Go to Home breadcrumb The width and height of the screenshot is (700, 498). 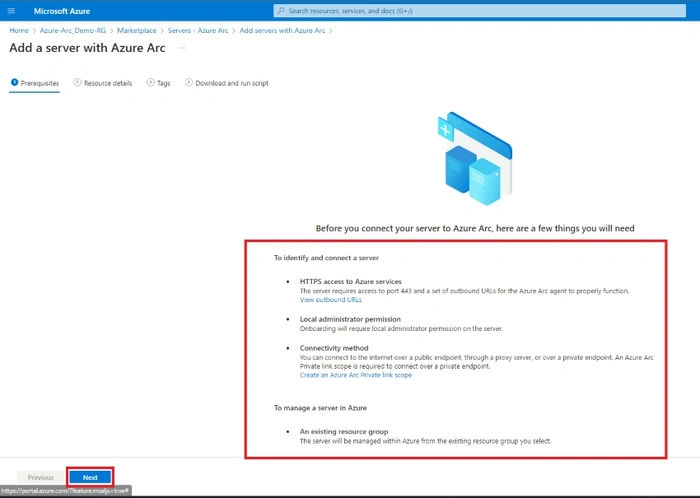[x=19, y=30]
